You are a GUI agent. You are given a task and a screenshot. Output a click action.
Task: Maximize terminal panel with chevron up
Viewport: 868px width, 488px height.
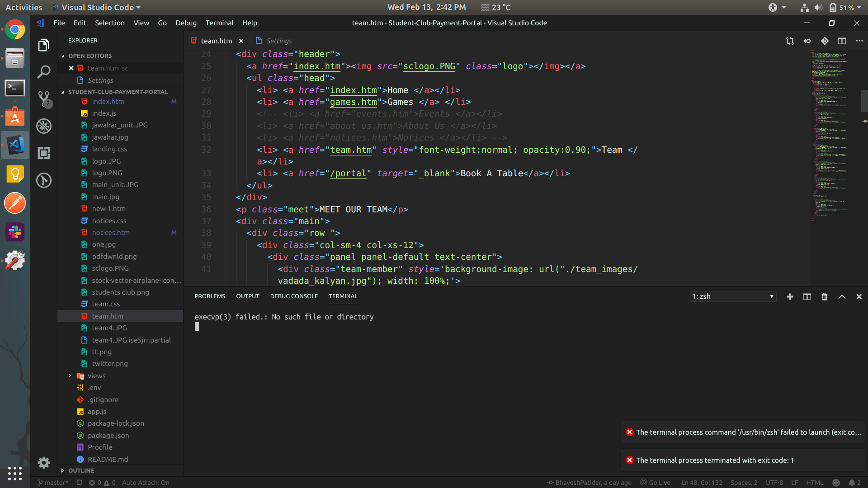click(x=842, y=297)
